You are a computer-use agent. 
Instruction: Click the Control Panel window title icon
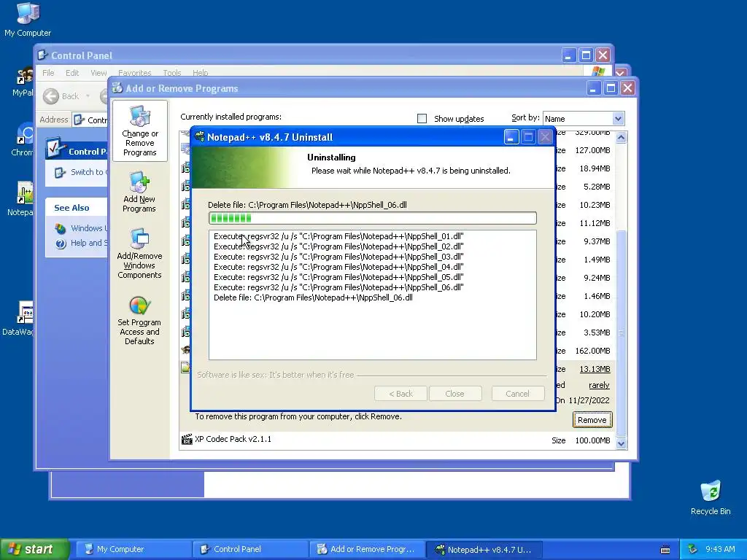tap(43, 55)
